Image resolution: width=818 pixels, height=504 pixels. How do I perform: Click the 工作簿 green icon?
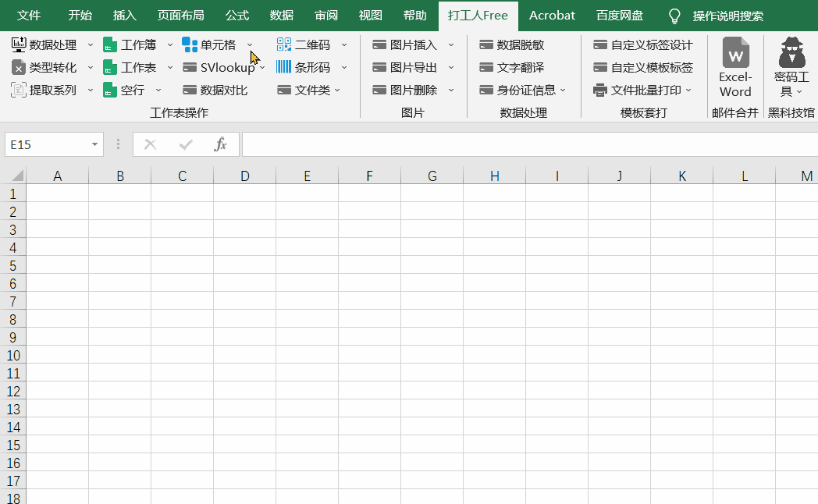tap(110, 44)
